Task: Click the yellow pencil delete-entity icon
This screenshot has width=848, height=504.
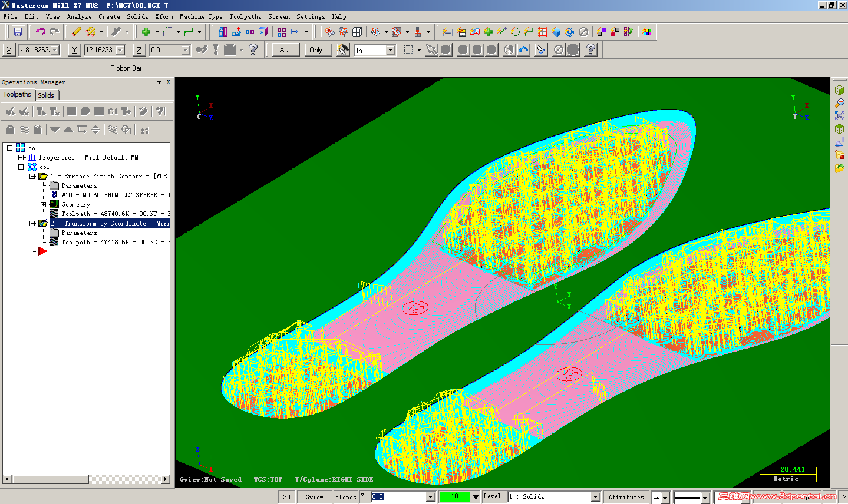Action: tap(77, 32)
